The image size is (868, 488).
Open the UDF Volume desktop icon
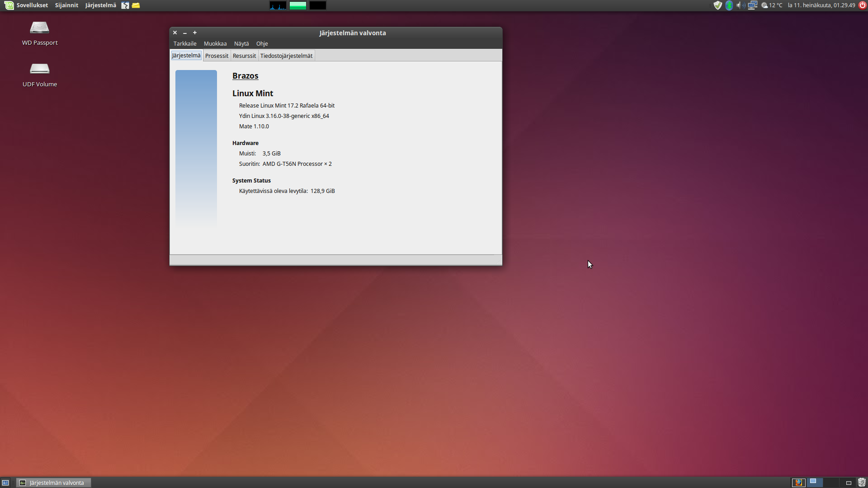click(40, 69)
